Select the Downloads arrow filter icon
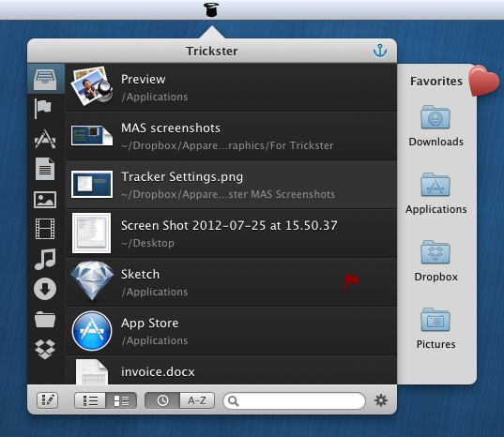The image size is (504, 437). 45,289
